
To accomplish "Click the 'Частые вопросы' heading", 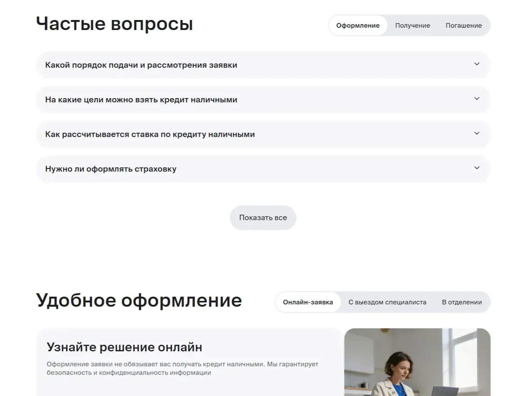I will [114, 23].
